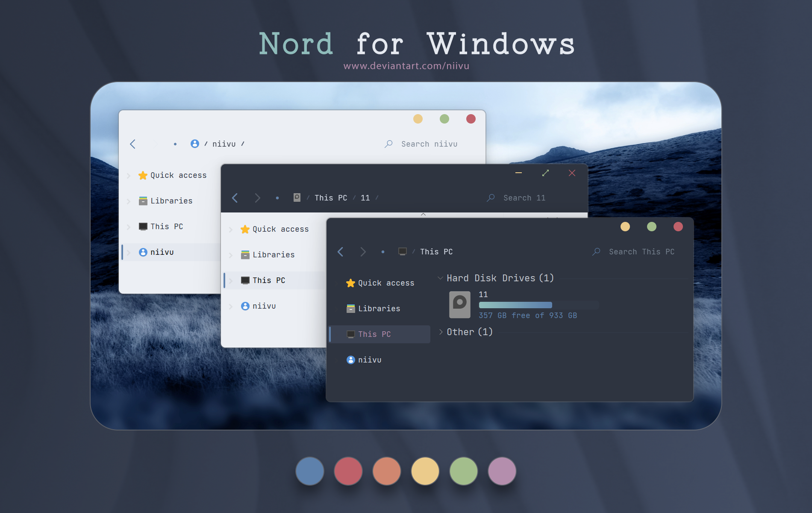Image resolution: width=812 pixels, height=513 pixels.
Task: Click the back arrow in the niivu window
Action: pyautogui.click(x=133, y=144)
